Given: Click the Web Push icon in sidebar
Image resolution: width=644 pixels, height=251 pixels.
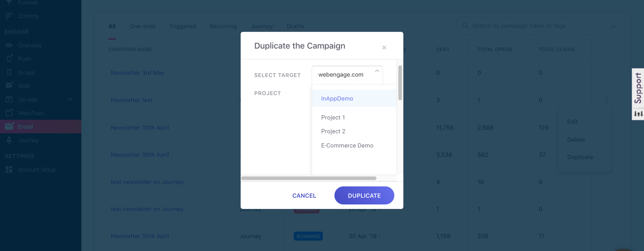Looking at the screenshot, I should coord(9,113).
